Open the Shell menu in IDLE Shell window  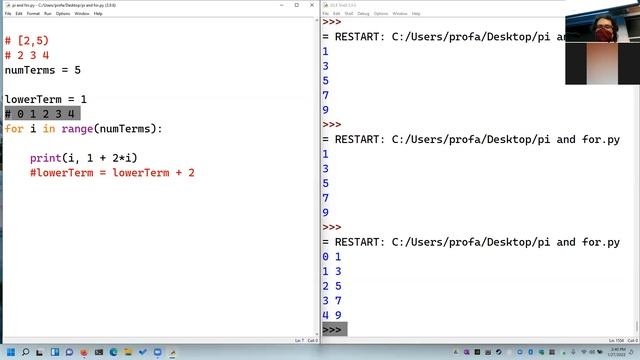tap(349, 13)
